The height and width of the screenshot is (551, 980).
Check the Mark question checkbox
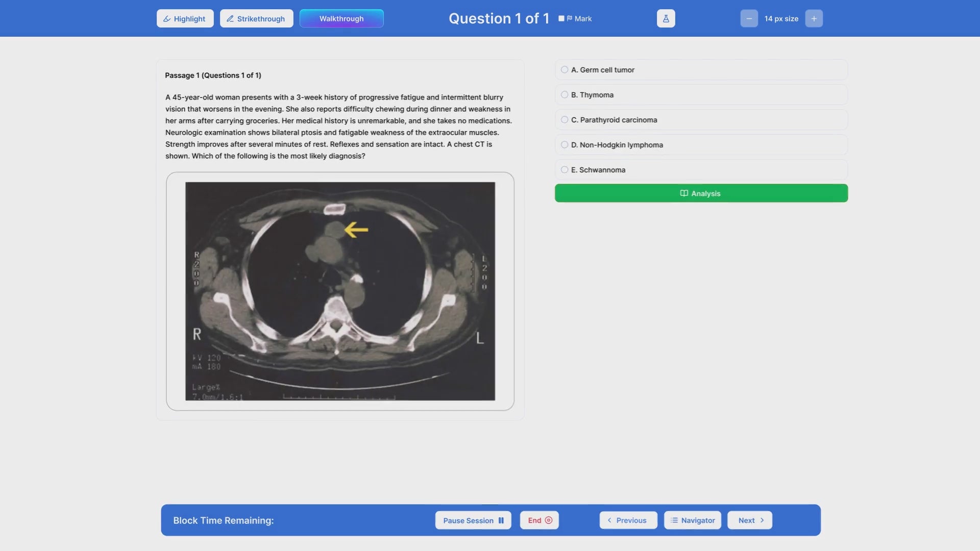click(561, 18)
